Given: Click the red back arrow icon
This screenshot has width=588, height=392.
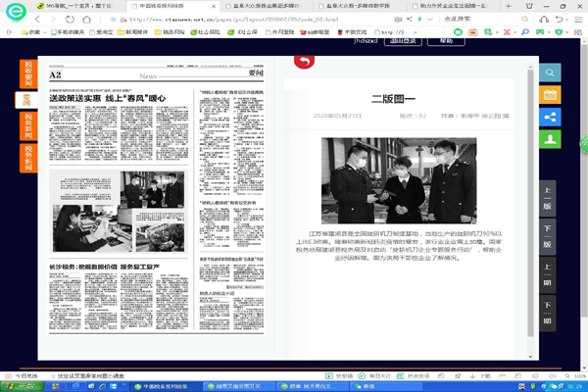Looking at the screenshot, I should 305,61.
